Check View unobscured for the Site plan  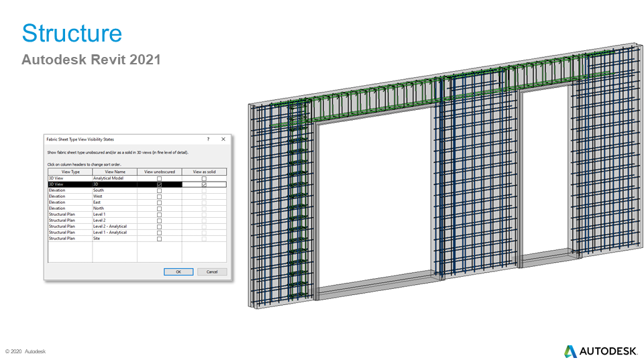(159, 239)
